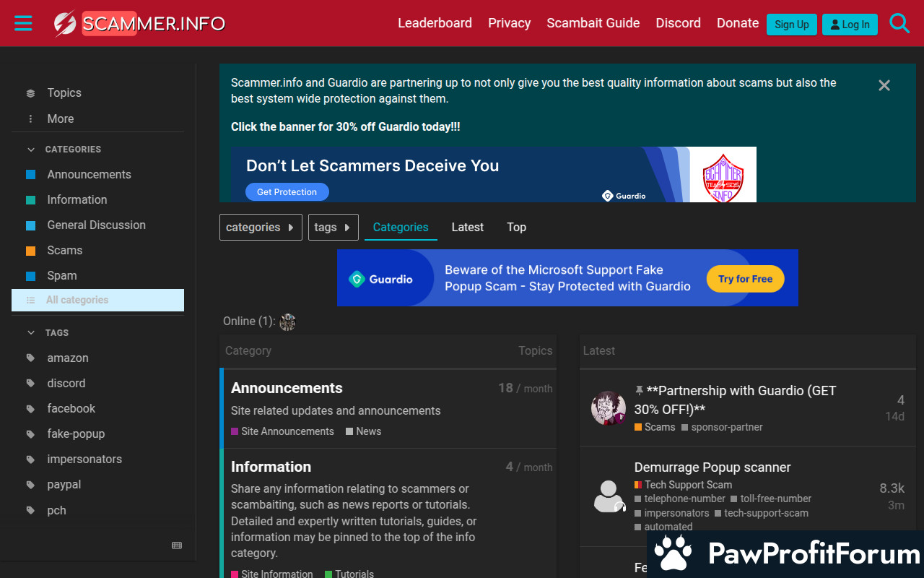Click the keyboard shortcuts icon
The image size is (924, 578).
point(177,545)
